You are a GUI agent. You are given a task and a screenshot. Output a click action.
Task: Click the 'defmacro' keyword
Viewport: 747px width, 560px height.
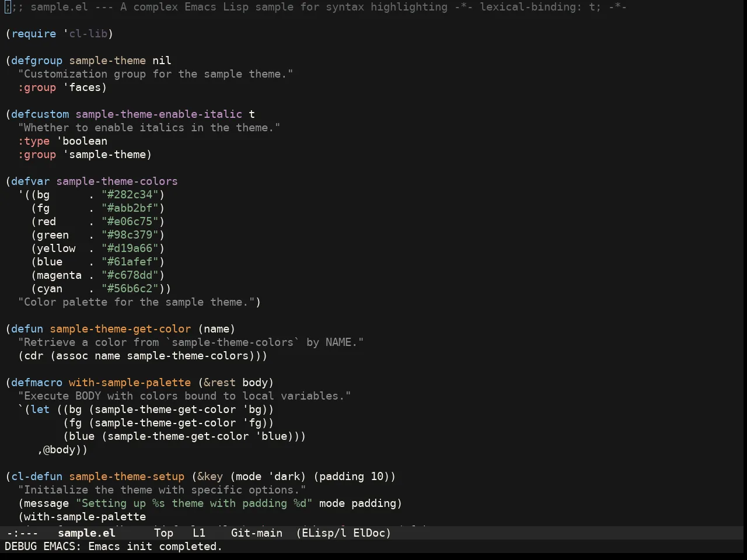click(x=37, y=383)
